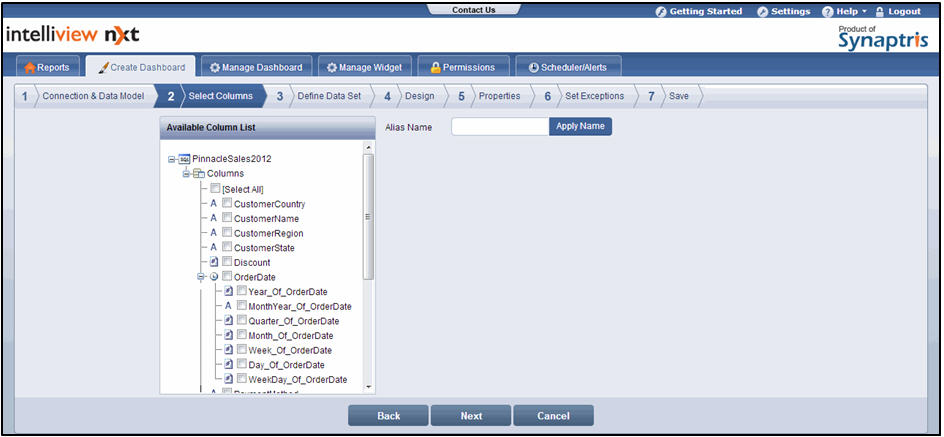Open the Help dropdown arrow
Viewport: 944px width, 437px height.
click(x=865, y=11)
